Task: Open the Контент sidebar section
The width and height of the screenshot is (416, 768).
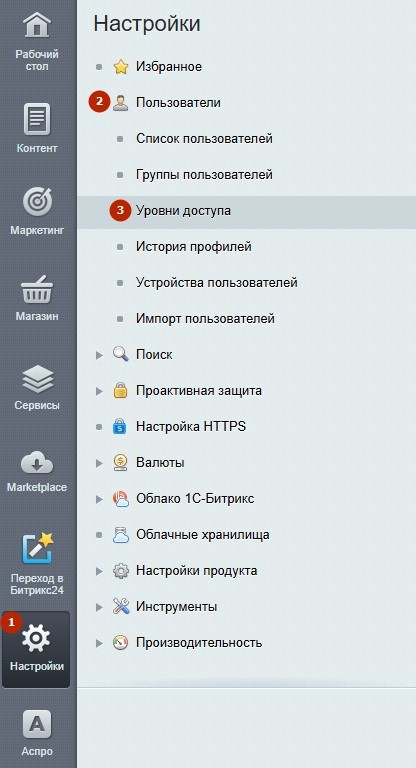Action: [x=37, y=128]
